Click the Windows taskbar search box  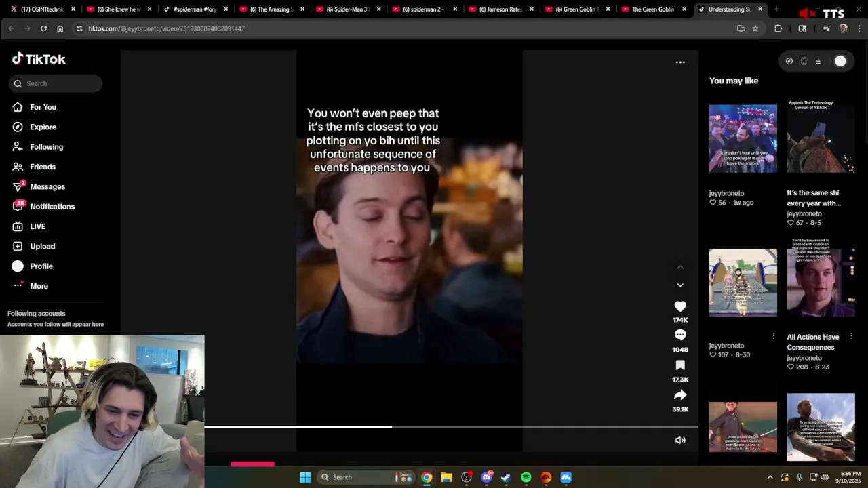pyautogui.click(x=366, y=477)
